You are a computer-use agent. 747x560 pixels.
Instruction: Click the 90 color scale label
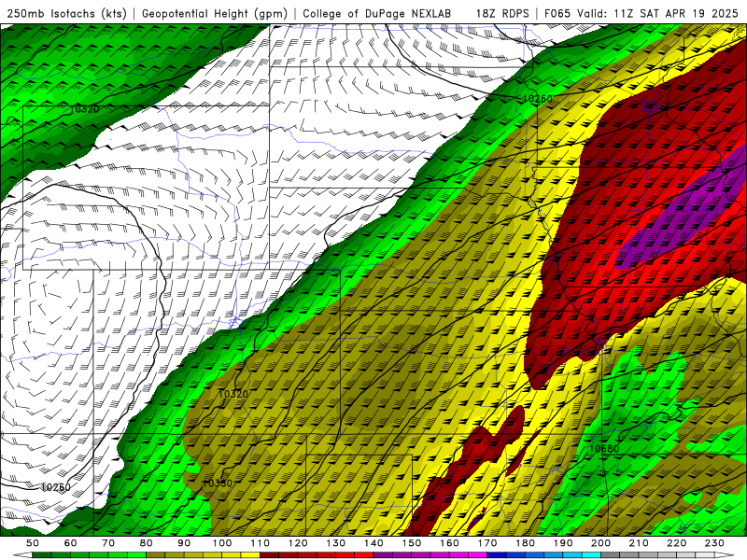(x=184, y=543)
